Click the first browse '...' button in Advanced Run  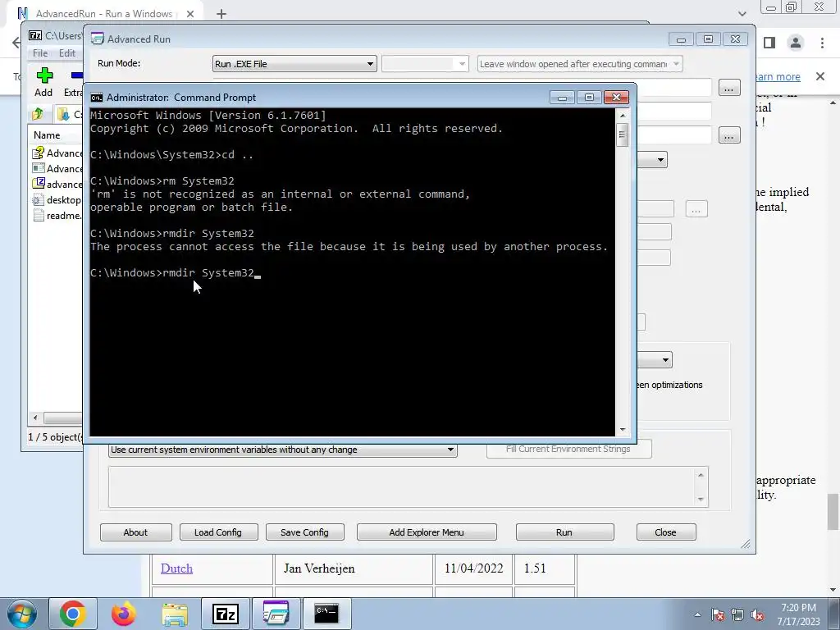coord(728,88)
